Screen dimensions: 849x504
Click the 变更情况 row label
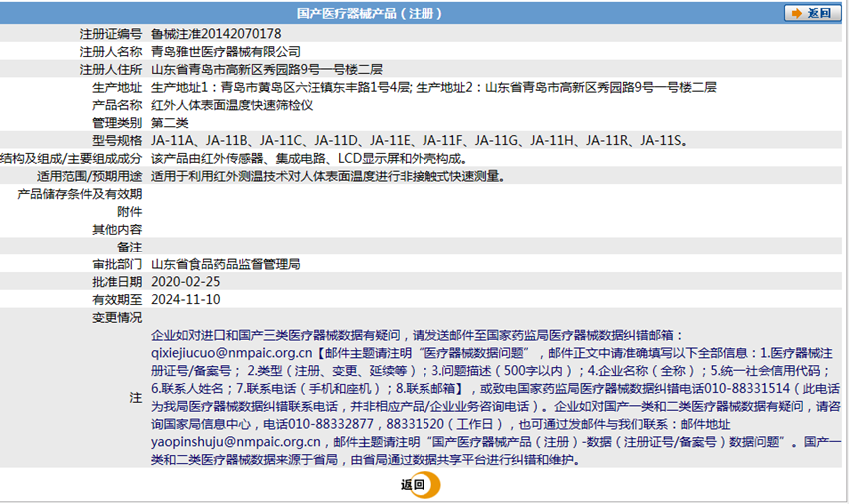click(117, 317)
